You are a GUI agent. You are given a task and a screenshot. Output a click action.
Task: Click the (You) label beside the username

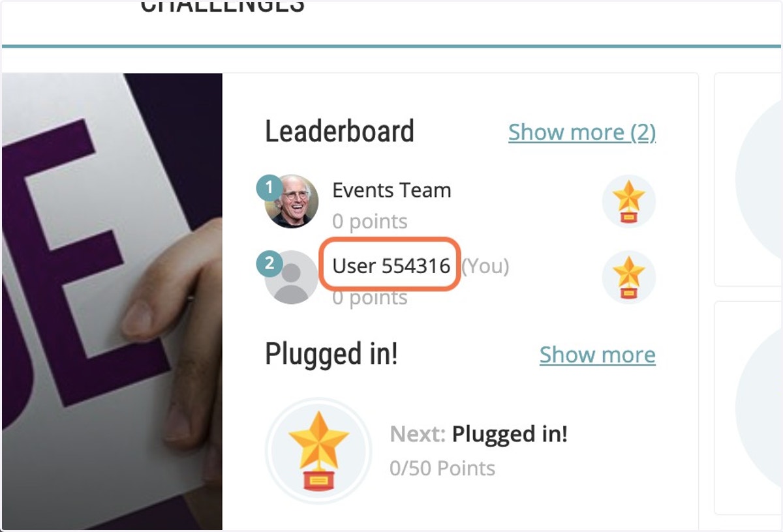pos(485,266)
